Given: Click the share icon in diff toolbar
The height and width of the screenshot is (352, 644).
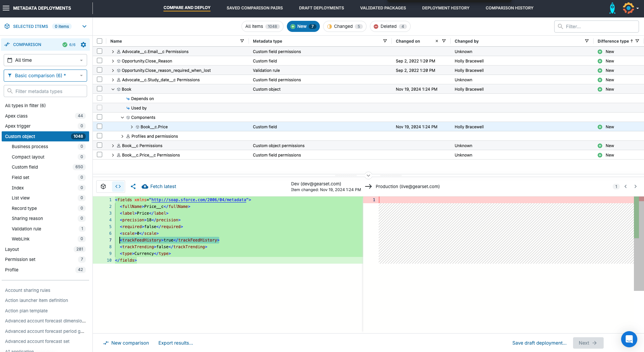Looking at the screenshot, I should pyautogui.click(x=133, y=186).
